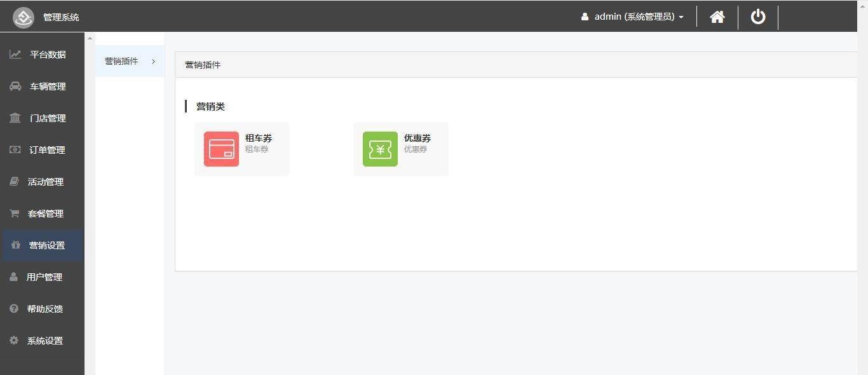868x375 pixels.
Task: Select the highlighted 营销设置 menu item
Action: (42, 245)
